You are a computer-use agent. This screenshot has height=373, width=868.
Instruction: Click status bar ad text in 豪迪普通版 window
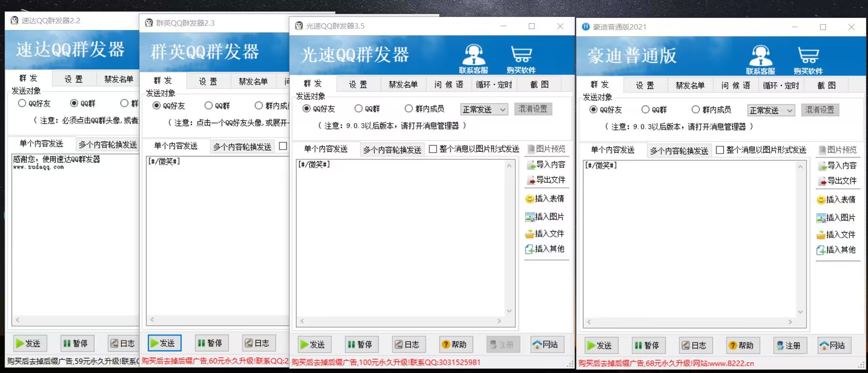[666, 363]
